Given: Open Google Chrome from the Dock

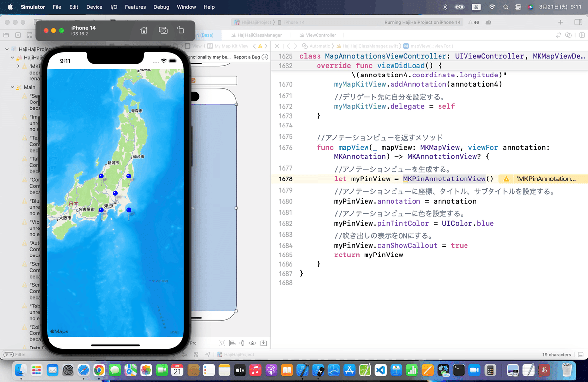Looking at the screenshot, I should point(99,370).
